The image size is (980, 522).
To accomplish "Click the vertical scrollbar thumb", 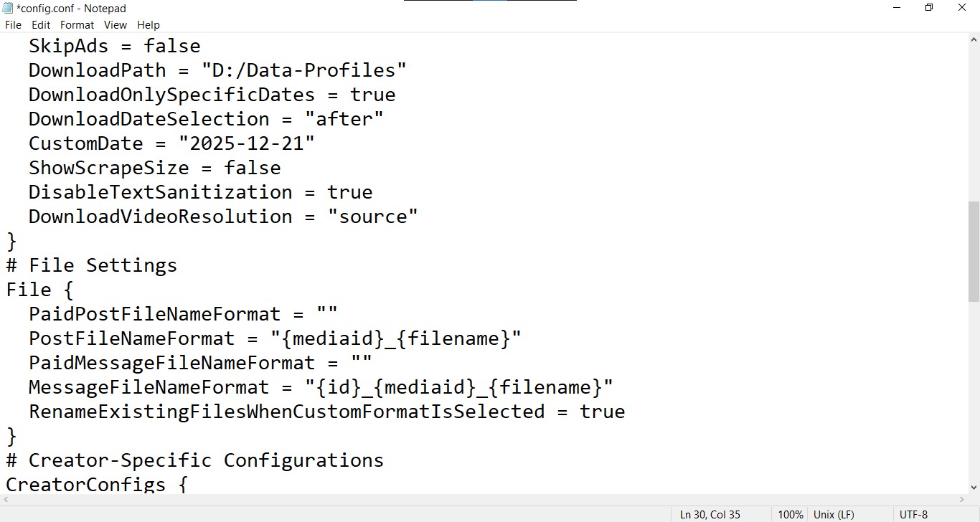I will pyautogui.click(x=974, y=251).
